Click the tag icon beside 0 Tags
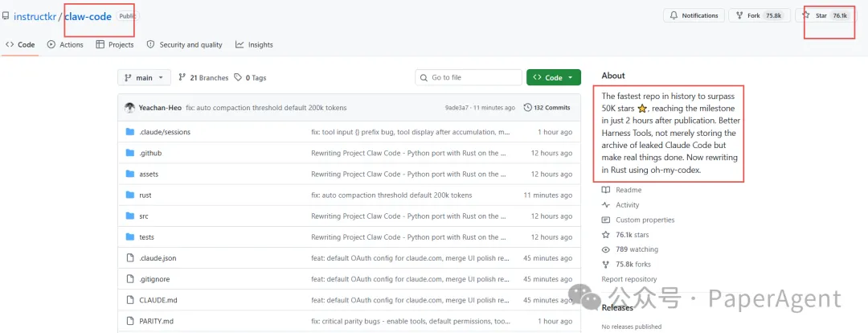The width and height of the screenshot is (868, 333). pyautogui.click(x=238, y=77)
